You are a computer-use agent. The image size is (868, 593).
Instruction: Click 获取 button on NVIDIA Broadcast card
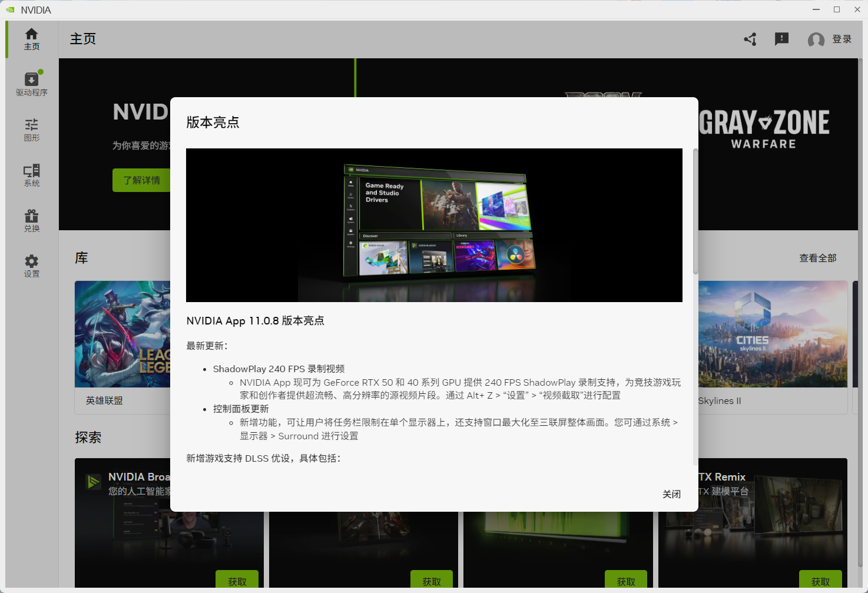(x=237, y=581)
